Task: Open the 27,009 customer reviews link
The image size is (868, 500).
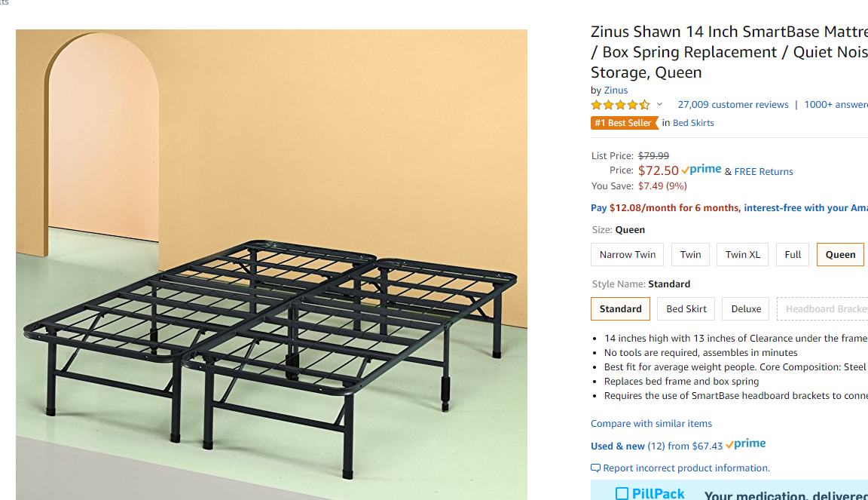Action: tap(733, 105)
